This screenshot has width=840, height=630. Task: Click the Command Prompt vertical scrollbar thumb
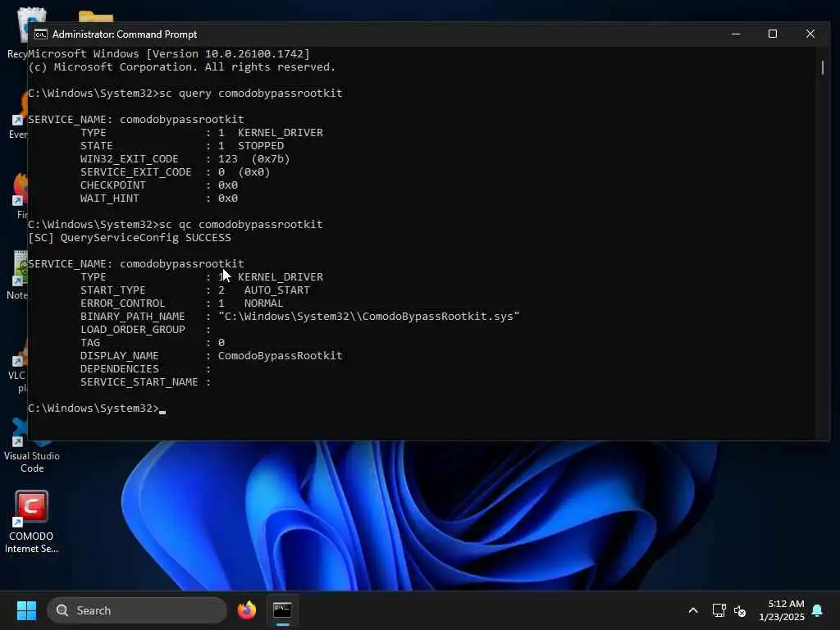(822, 67)
